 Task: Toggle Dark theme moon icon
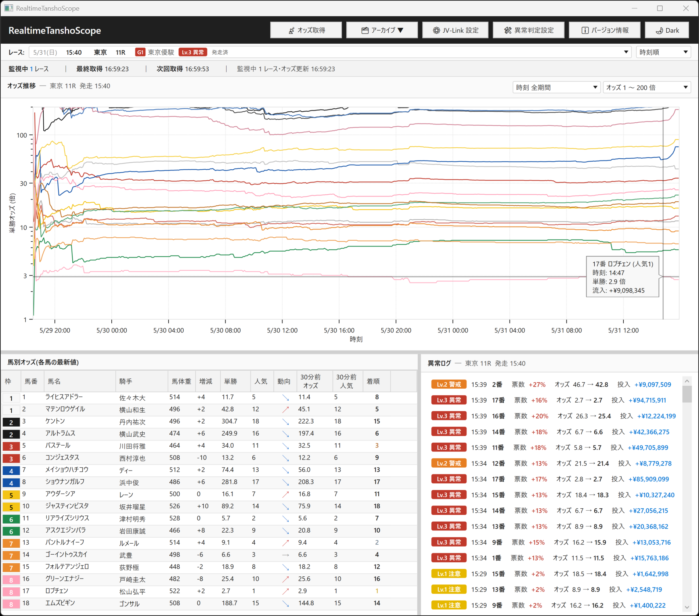[659, 30]
